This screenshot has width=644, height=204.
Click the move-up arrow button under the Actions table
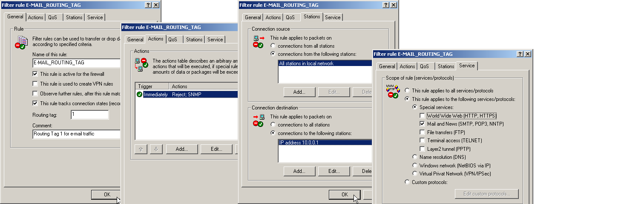click(141, 149)
